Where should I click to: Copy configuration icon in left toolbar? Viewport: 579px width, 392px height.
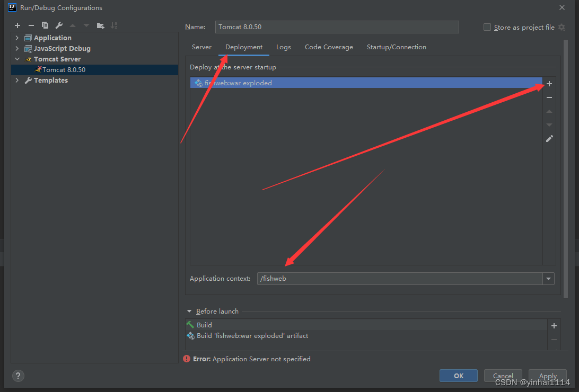tap(45, 25)
